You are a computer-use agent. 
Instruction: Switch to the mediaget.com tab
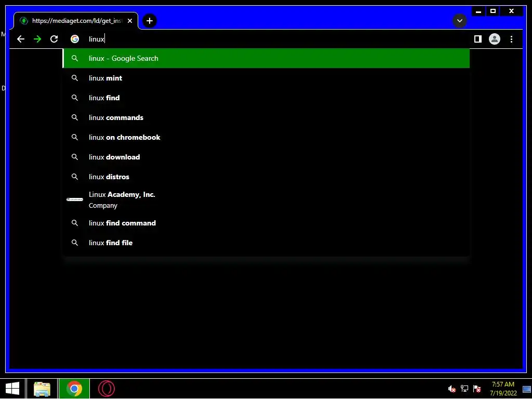[x=76, y=21]
